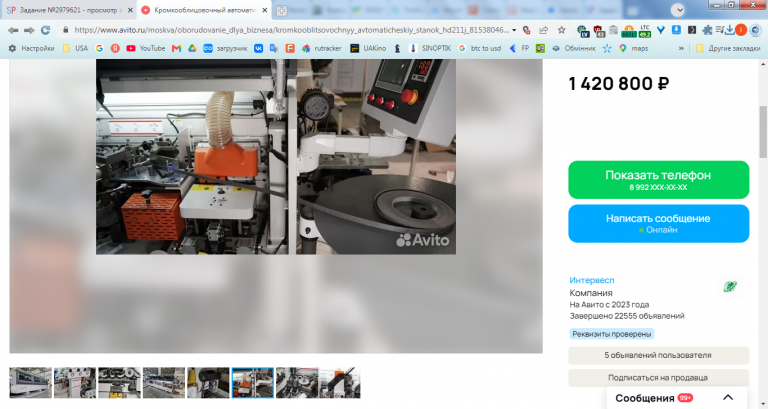This screenshot has height=409, width=768.
Task: Open the FP bookmark
Action: pyautogui.click(x=519, y=48)
